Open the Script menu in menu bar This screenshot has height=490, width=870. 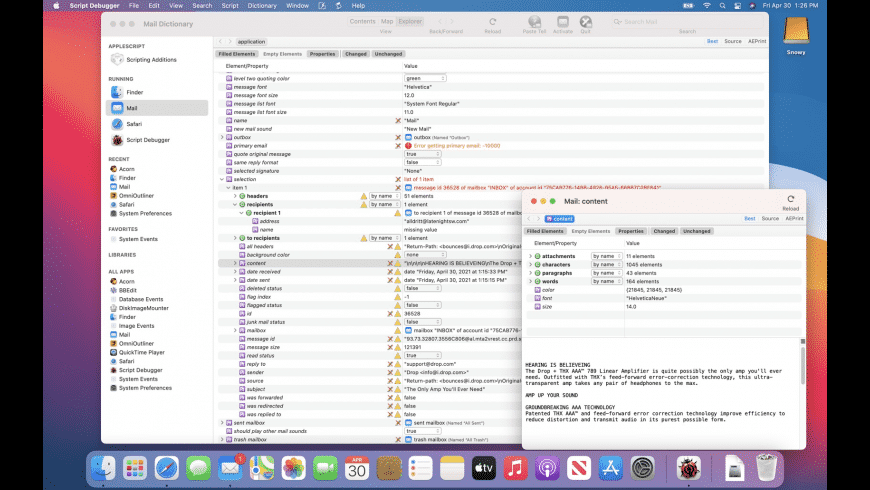tap(230, 6)
